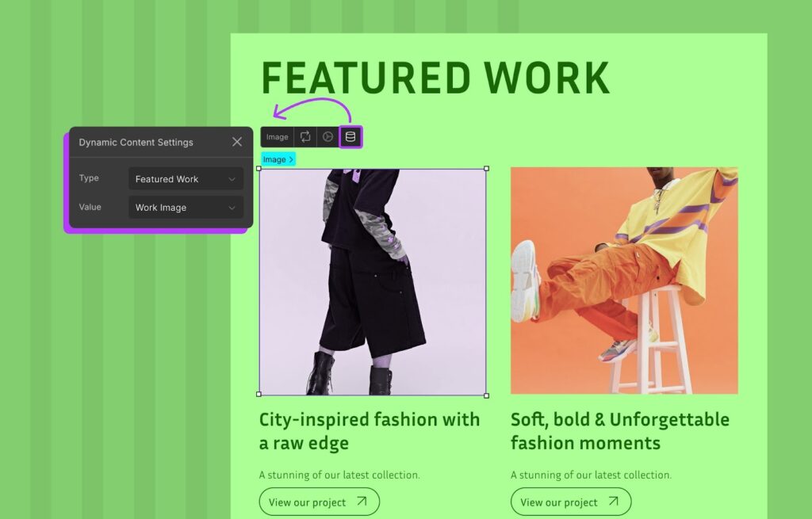Click View our project under City-inspired fashion
This screenshot has width=812, height=519.
[x=319, y=502]
